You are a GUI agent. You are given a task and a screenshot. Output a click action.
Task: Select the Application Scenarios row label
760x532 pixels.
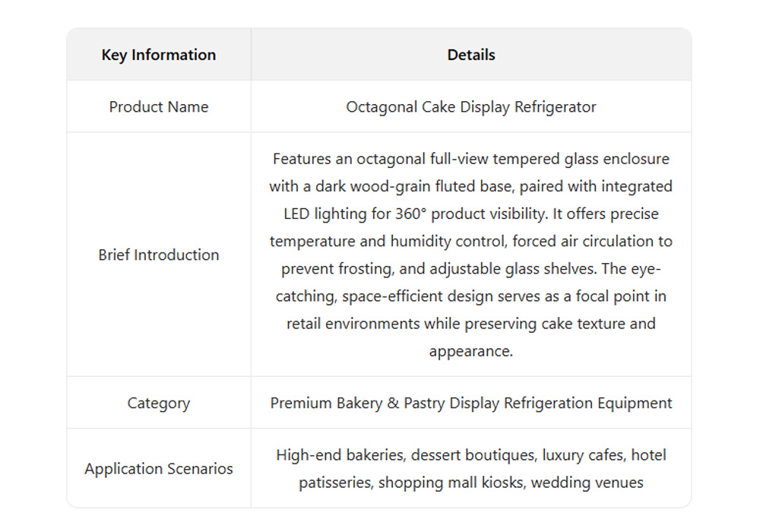point(158,468)
